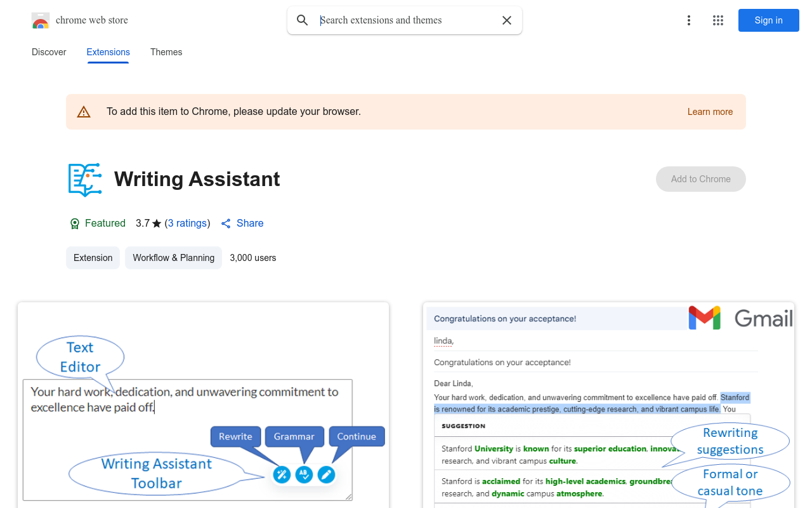Click the Share link
Screen dimensions: 812x508
[250, 224]
